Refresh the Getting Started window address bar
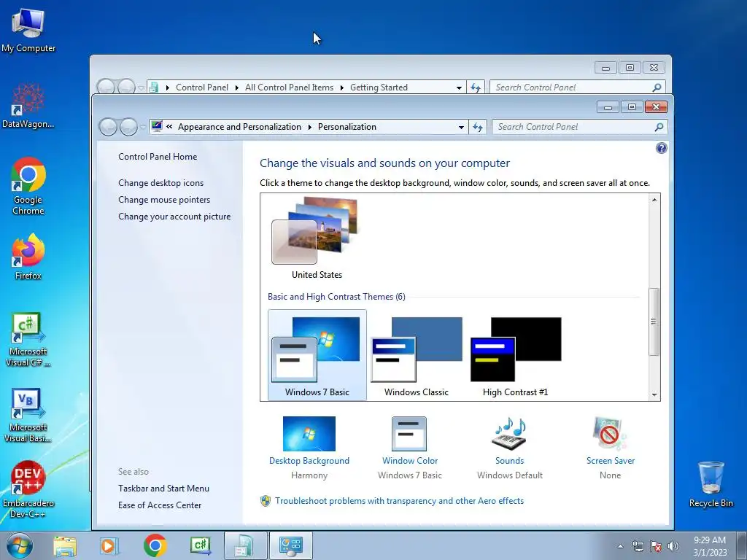 point(476,87)
